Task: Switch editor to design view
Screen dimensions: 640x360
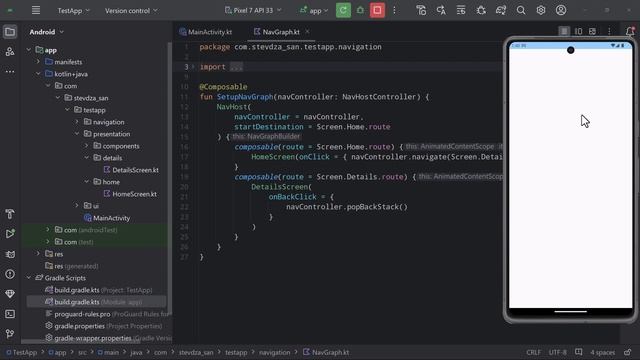Action: click(x=592, y=31)
